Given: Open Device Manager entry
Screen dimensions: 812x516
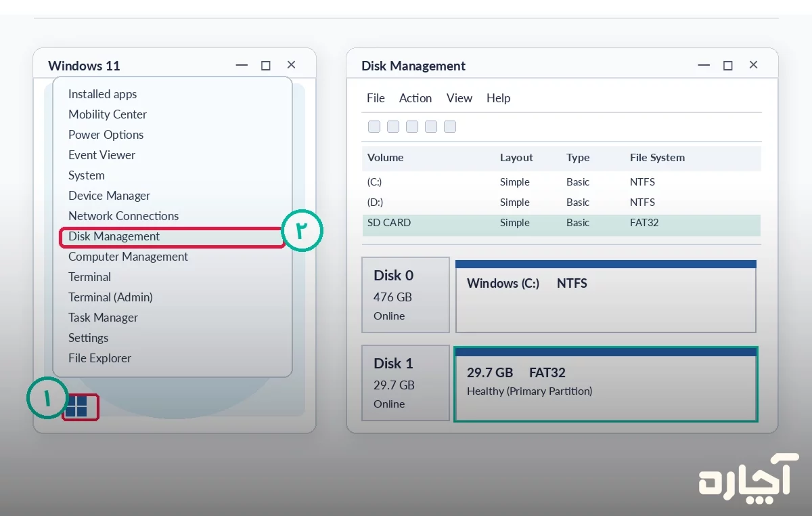Looking at the screenshot, I should [x=109, y=196].
